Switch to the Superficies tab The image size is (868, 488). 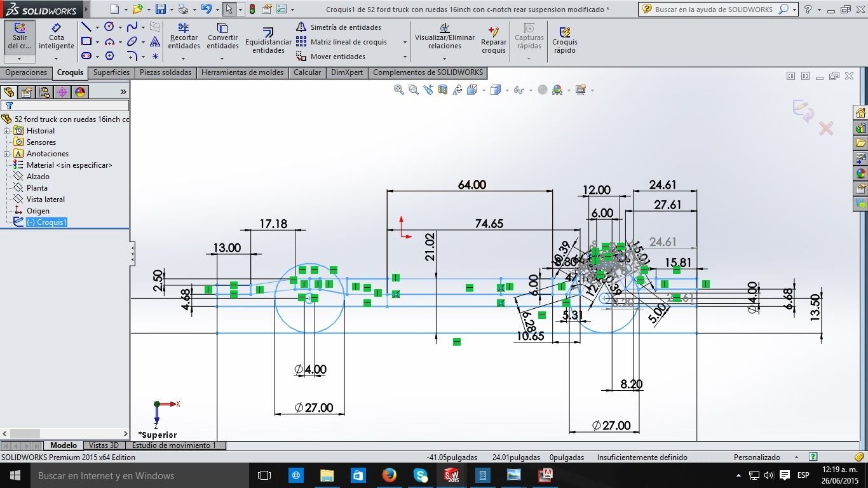click(x=111, y=72)
